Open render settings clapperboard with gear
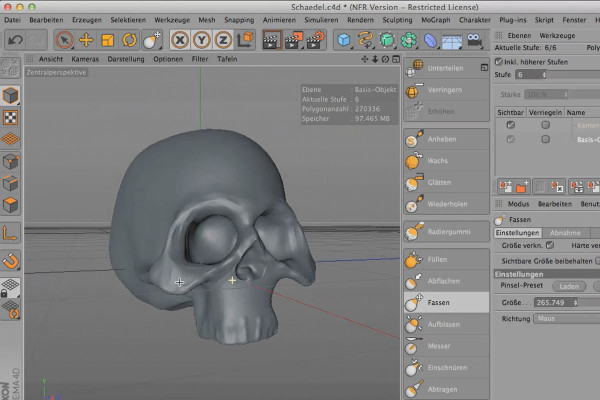The height and width of the screenshot is (400, 600). pos(315,40)
